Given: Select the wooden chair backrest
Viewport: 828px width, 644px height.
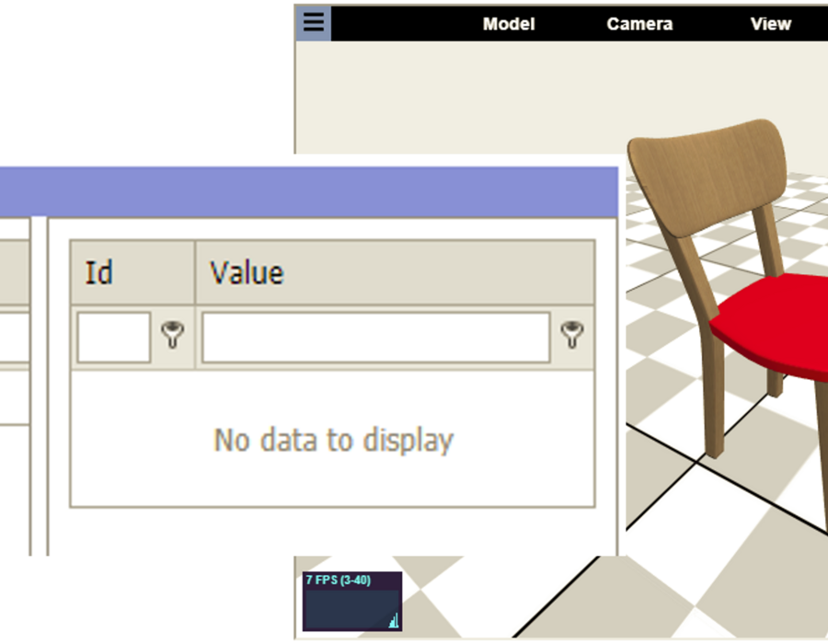Looking at the screenshot, I should click(707, 177).
